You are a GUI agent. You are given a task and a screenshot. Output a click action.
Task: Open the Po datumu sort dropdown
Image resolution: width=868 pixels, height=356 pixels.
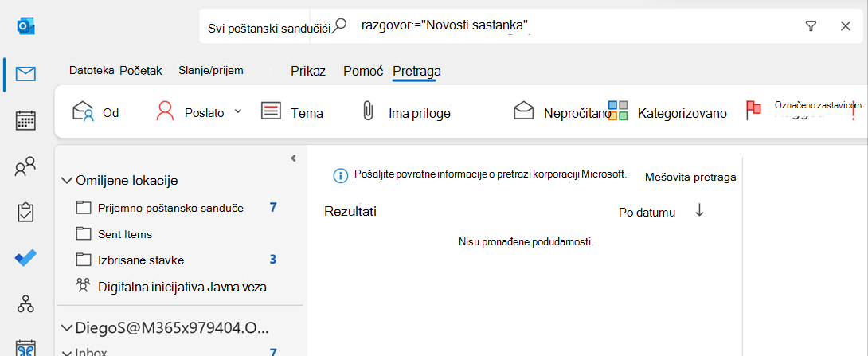point(647,213)
